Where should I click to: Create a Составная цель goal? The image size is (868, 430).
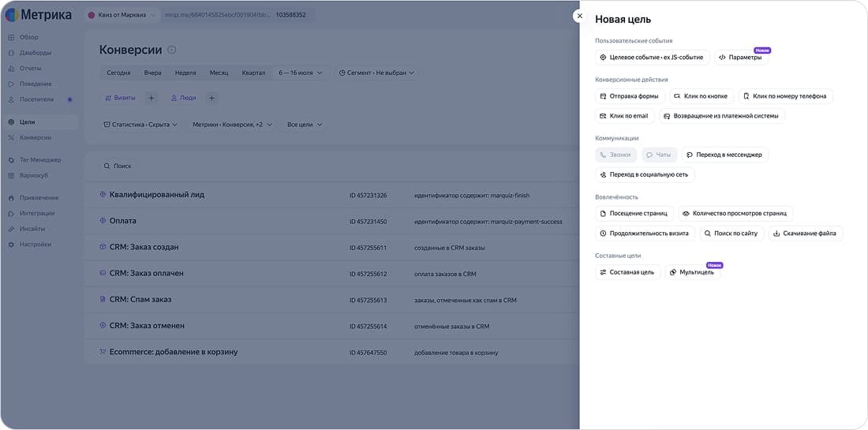coord(628,271)
